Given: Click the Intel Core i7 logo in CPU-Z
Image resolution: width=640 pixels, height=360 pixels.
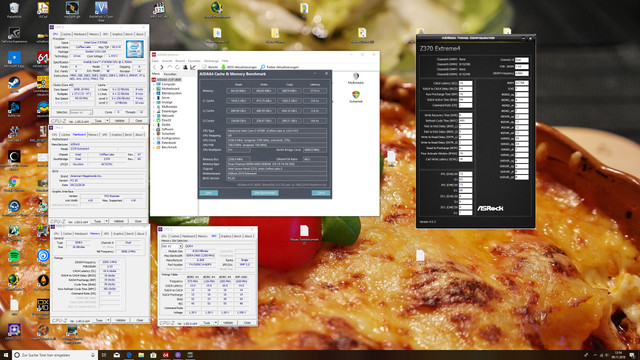Looking at the screenshot, I should tap(134, 49).
